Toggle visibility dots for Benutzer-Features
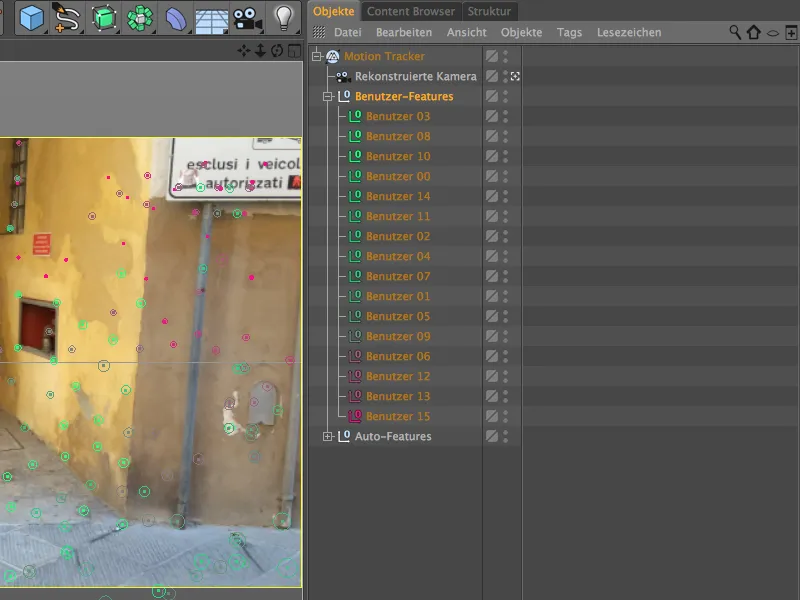This screenshot has width=800, height=600. (x=506, y=96)
